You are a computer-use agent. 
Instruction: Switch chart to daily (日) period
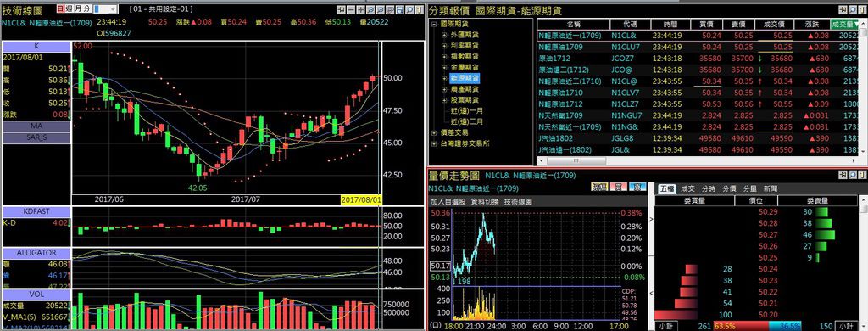click(x=60, y=8)
